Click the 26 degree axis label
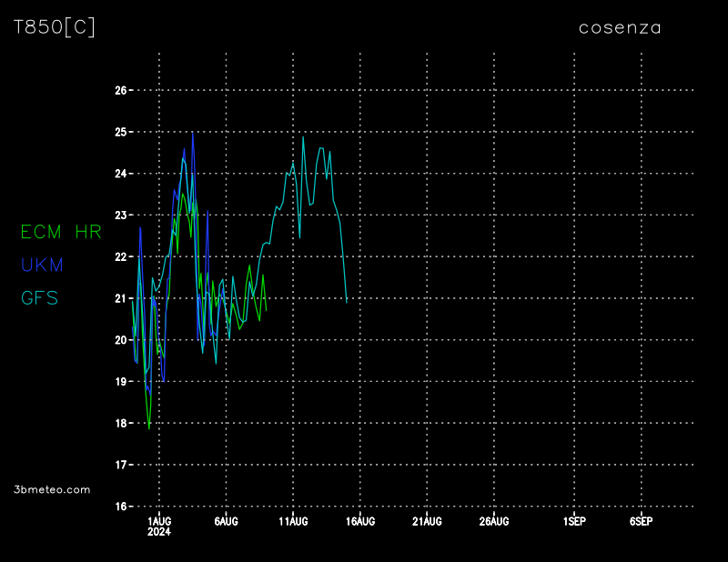 point(119,91)
